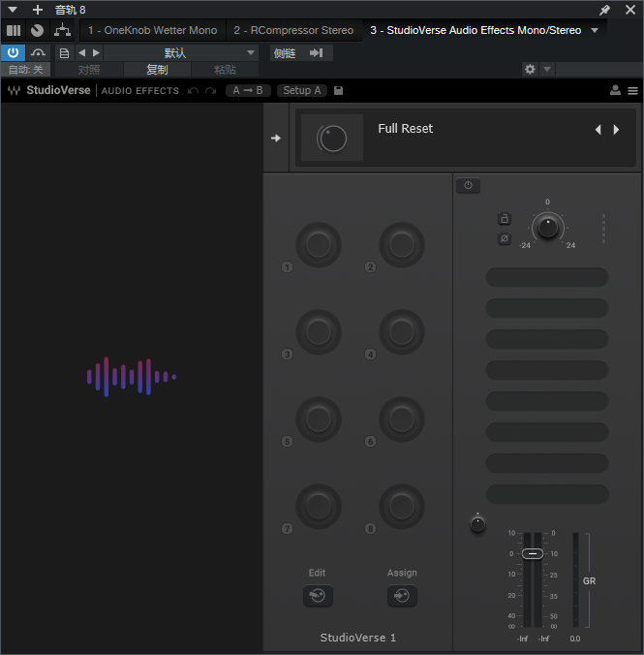This screenshot has width=644, height=655.
Task: Open the channel editor bars icon
Action: coord(14,30)
